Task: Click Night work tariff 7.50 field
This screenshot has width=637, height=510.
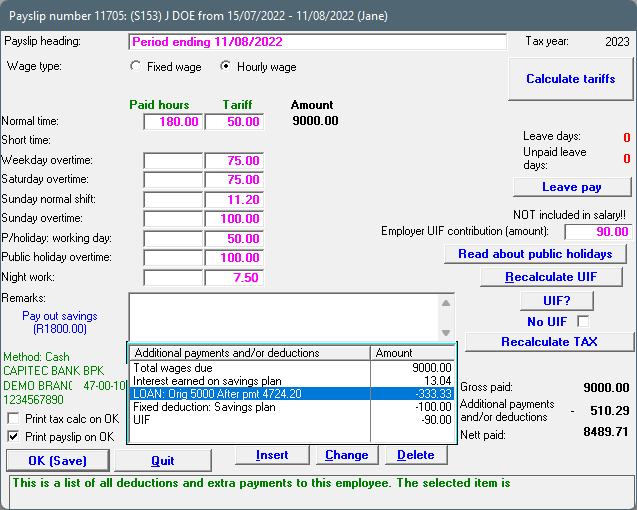Action: coord(234,278)
